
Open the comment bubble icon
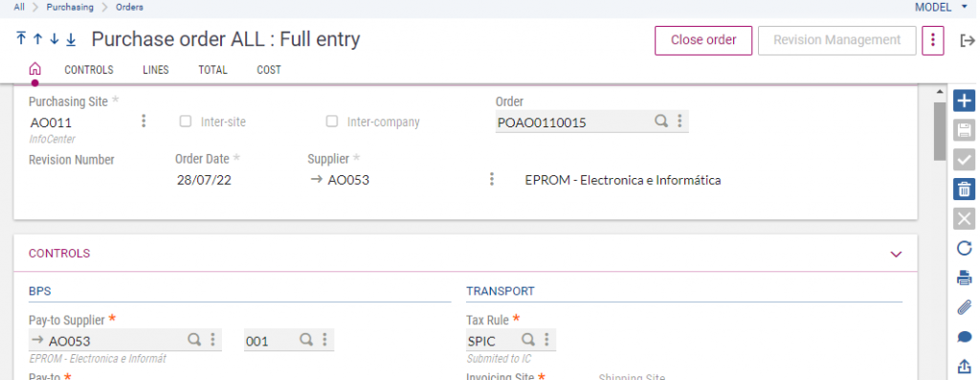965,338
